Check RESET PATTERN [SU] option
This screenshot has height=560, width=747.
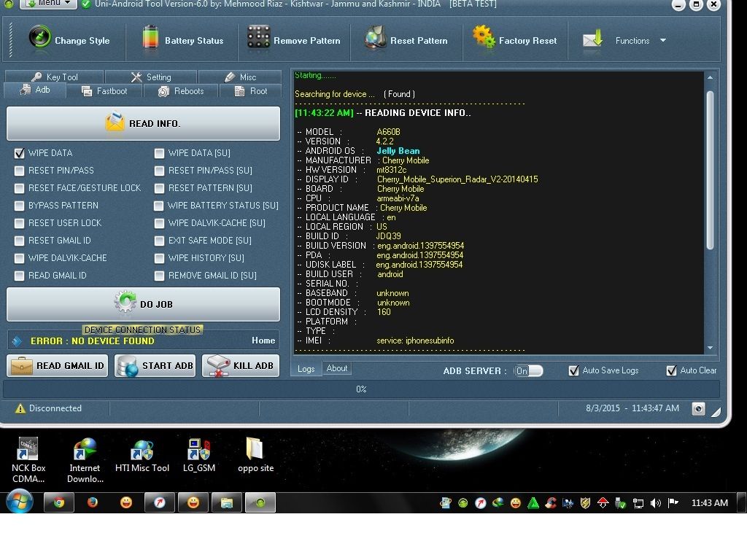coord(159,188)
